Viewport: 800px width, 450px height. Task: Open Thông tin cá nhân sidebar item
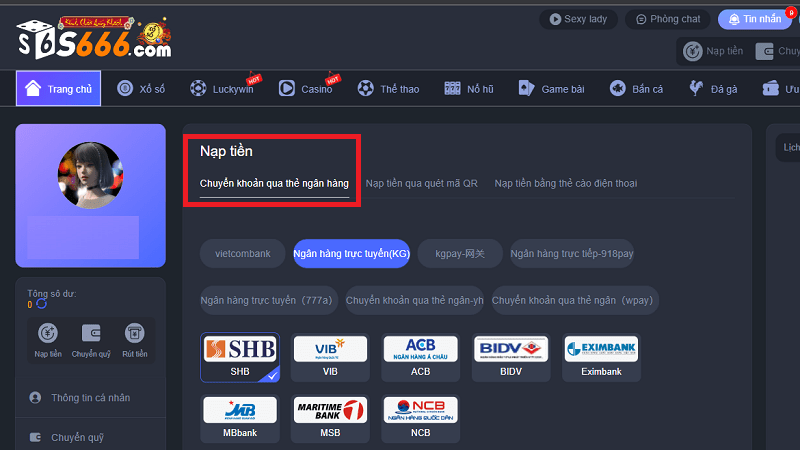[x=90, y=397]
